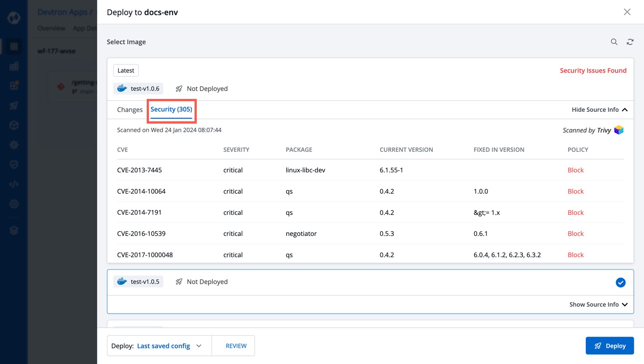Viewport: 644px width, 364px height.
Task: Select the test-v1.0.5 image checkmark
Action: coord(621,283)
